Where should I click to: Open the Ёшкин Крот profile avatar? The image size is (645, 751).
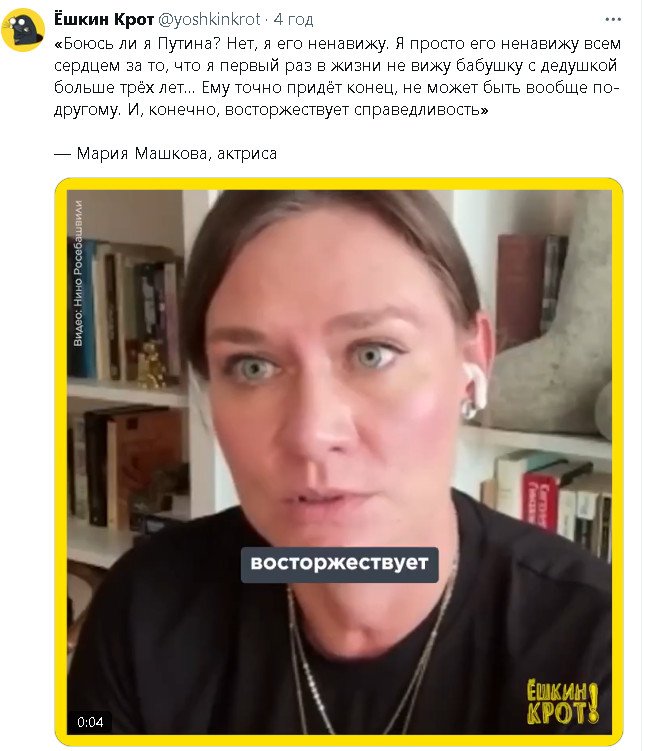[23, 30]
